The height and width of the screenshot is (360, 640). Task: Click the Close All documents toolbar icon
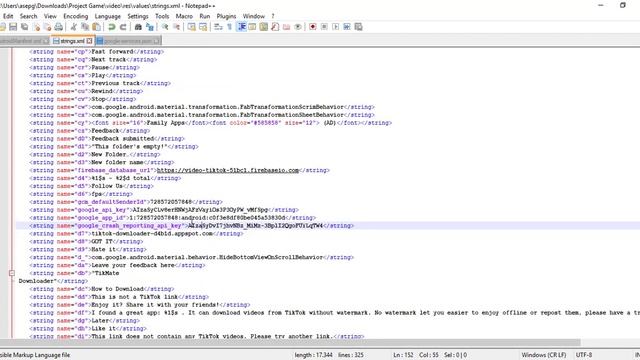click(47, 27)
